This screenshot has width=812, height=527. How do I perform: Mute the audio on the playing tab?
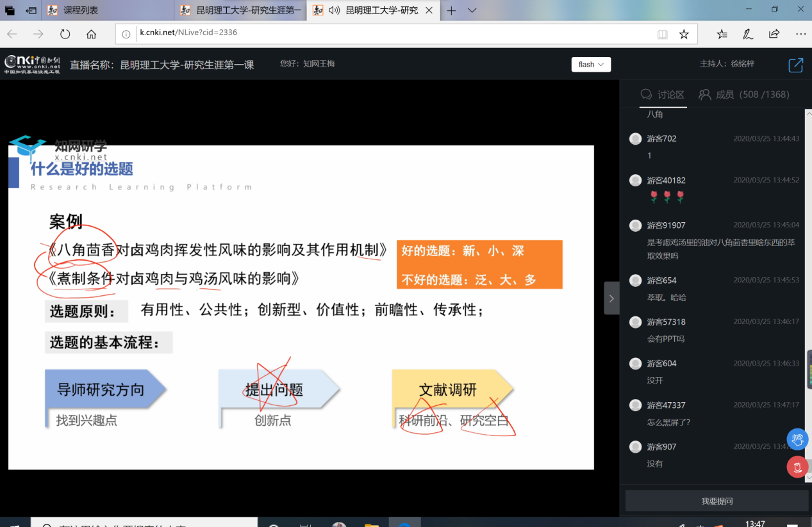[334, 10]
